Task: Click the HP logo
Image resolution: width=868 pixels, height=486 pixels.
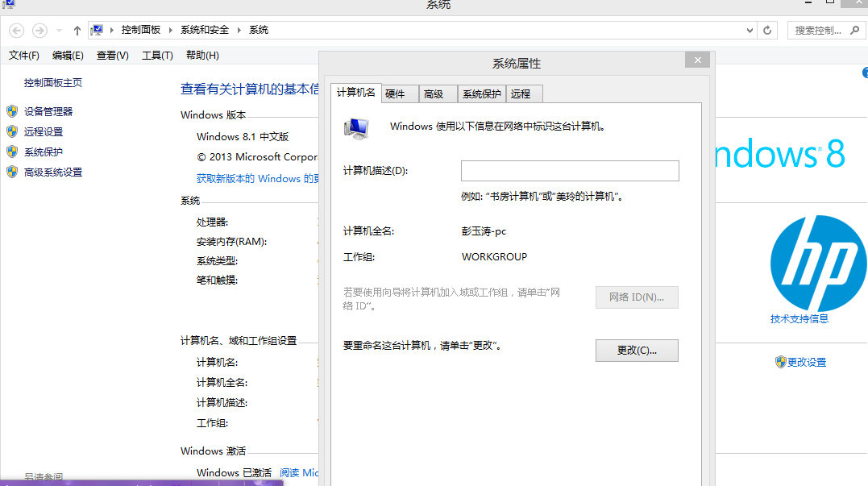Action: click(817, 264)
